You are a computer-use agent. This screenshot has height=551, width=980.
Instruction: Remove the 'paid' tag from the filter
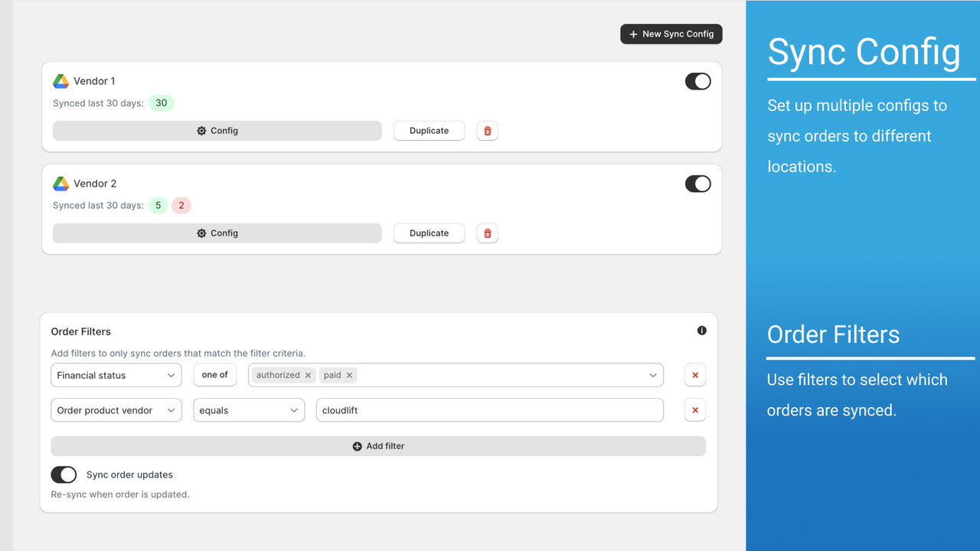(349, 375)
